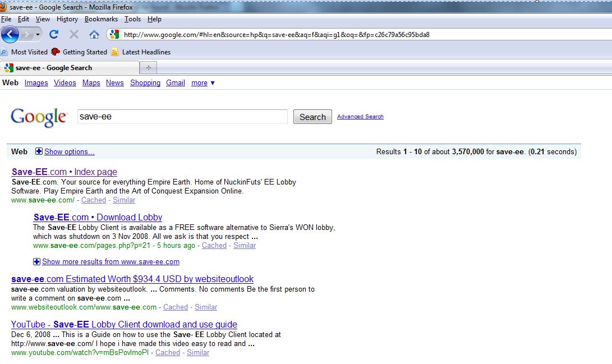Open the History menu
612x364 pixels.
(67, 19)
